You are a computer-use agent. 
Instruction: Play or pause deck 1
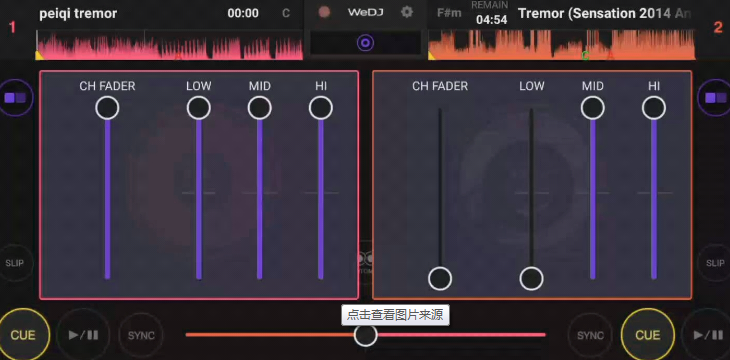click(x=83, y=335)
